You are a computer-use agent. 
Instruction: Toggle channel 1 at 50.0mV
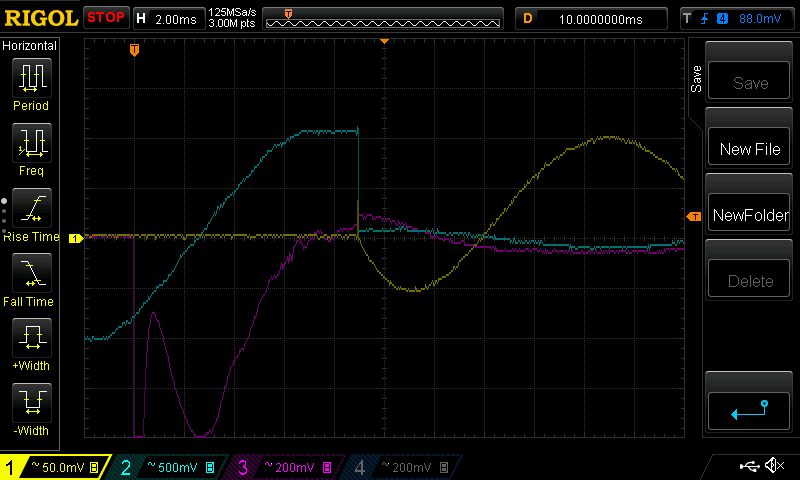click(x=54, y=467)
